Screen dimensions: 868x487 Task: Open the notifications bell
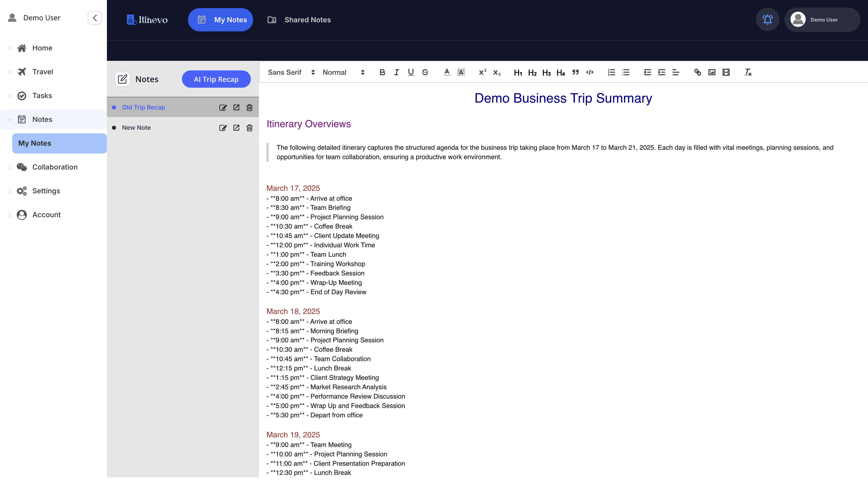[x=767, y=20]
